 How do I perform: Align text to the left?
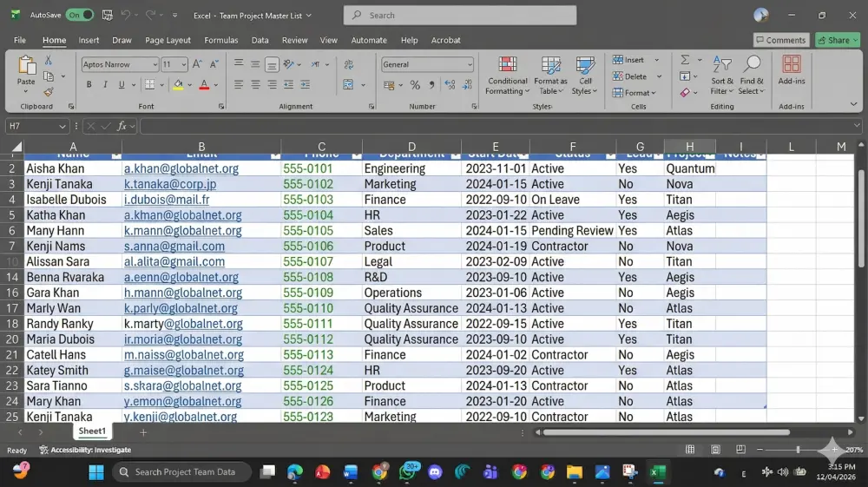(239, 85)
